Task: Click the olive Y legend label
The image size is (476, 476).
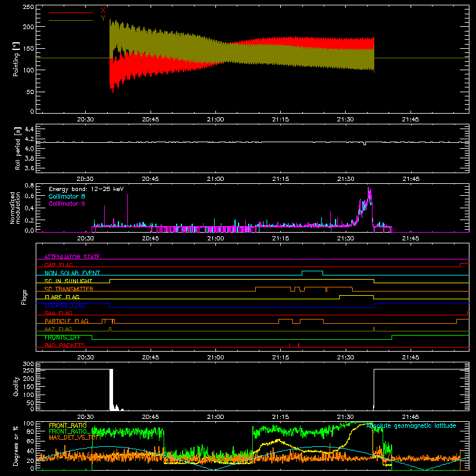Action: coord(103,18)
